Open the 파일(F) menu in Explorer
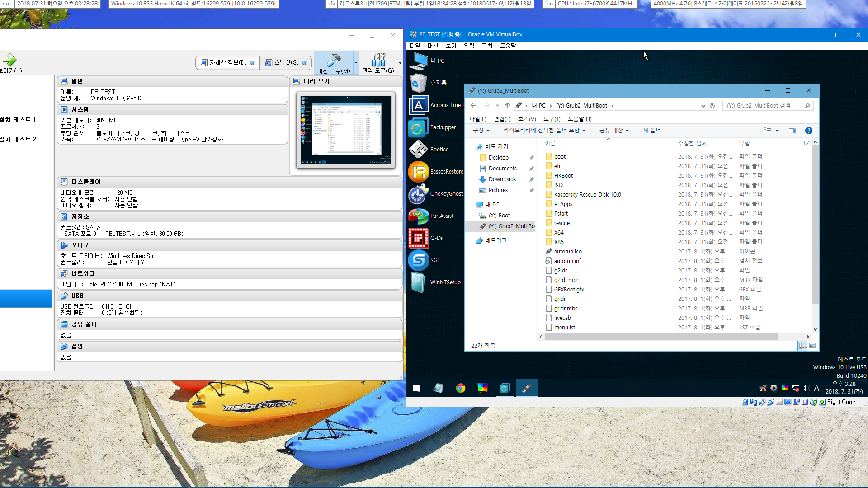 click(x=477, y=119)
